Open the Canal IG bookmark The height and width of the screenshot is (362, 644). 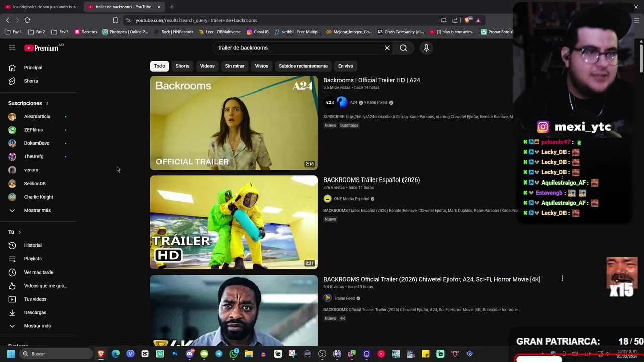click(x=258, y=32)
